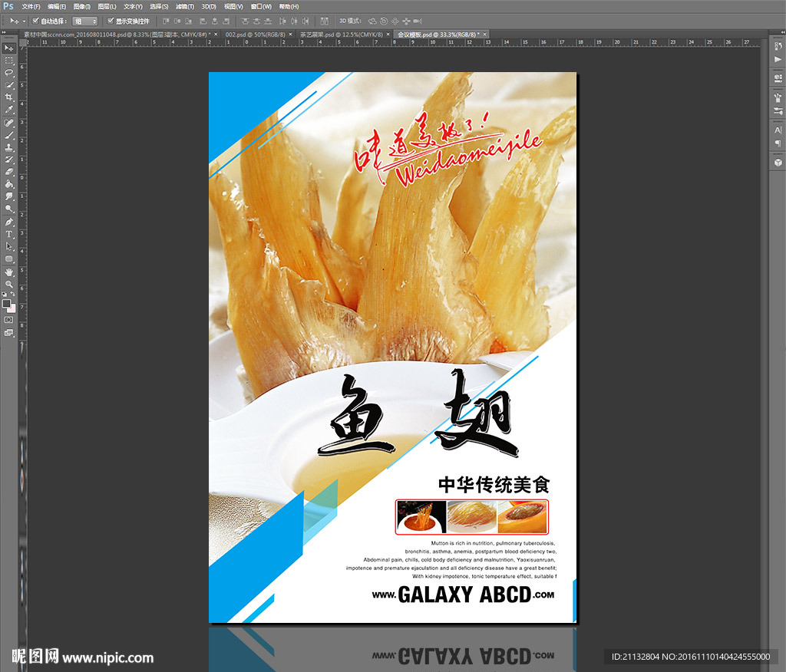Click the 3D rotate mode icon
This screenshot has height=672, width=786.
click(372, 21)
